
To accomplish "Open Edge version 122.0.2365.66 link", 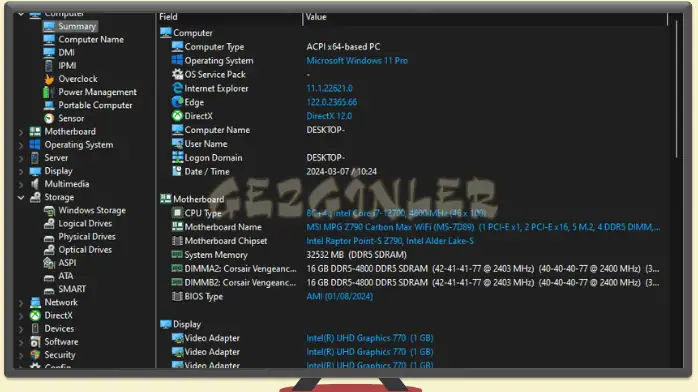I will click(332, 102).
